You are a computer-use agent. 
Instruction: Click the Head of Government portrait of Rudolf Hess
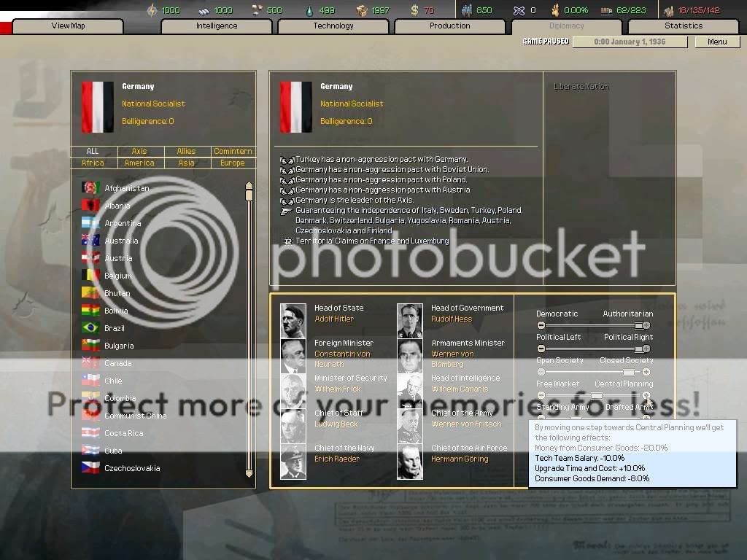pyautogui.click(x=410, y=320)
